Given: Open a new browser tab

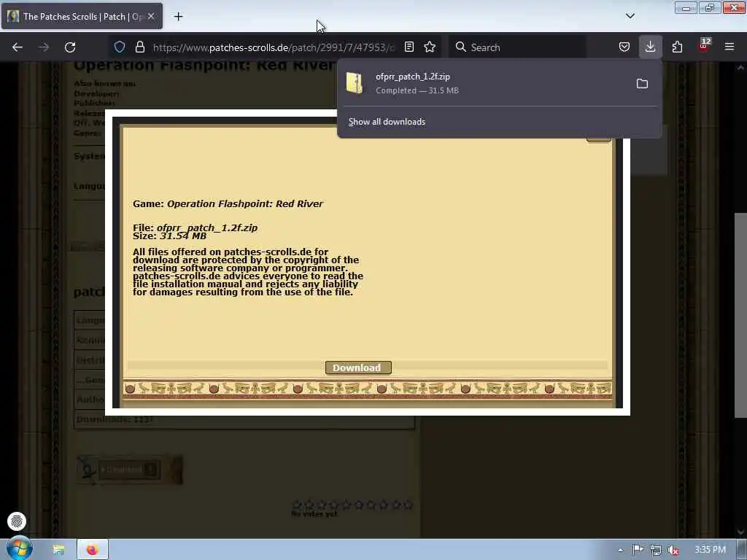Looking at the screenshot, I should pos(178,17).
